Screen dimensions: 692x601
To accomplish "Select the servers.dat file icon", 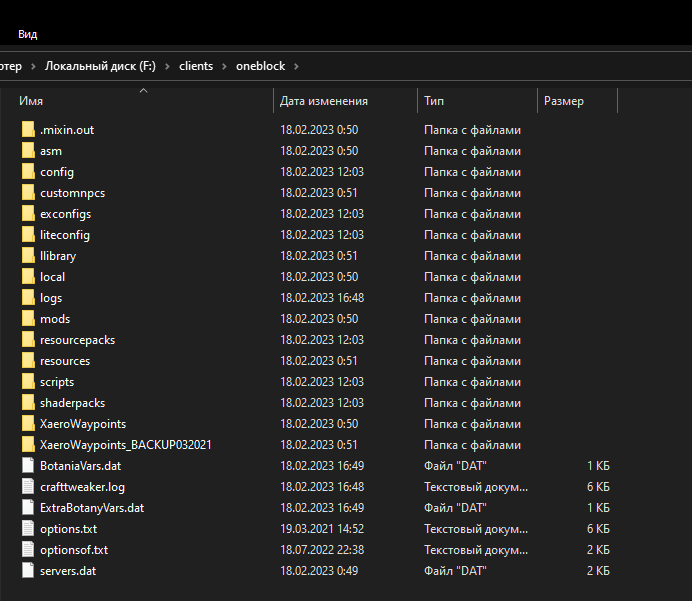I will (x=28, y=570).
